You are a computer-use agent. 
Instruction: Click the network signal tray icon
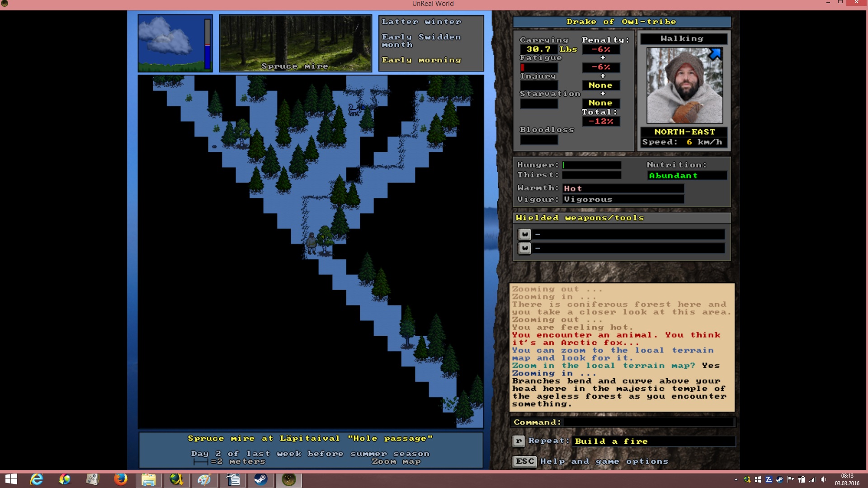(x=812, y=479)
